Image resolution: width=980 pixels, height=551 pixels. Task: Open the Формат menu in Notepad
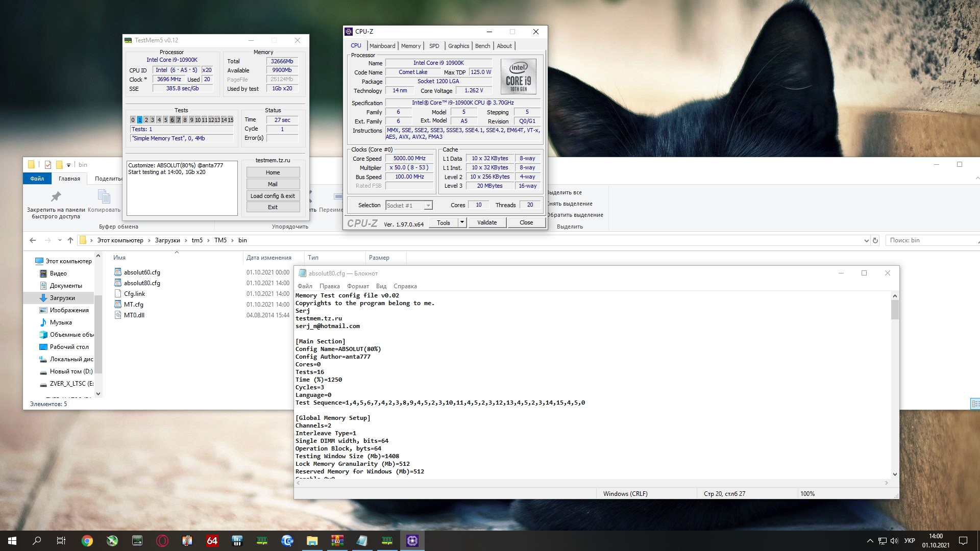point(357,286)
